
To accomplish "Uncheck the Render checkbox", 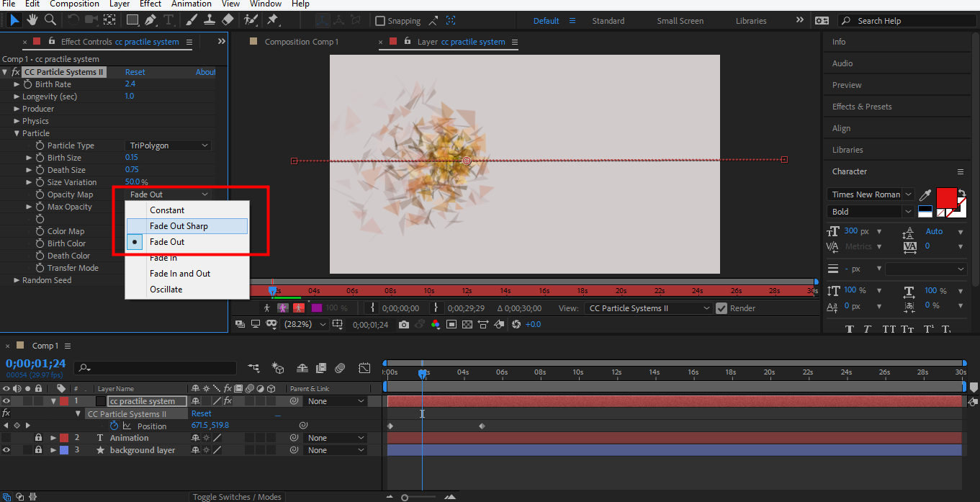I will (x=721, y=308).
